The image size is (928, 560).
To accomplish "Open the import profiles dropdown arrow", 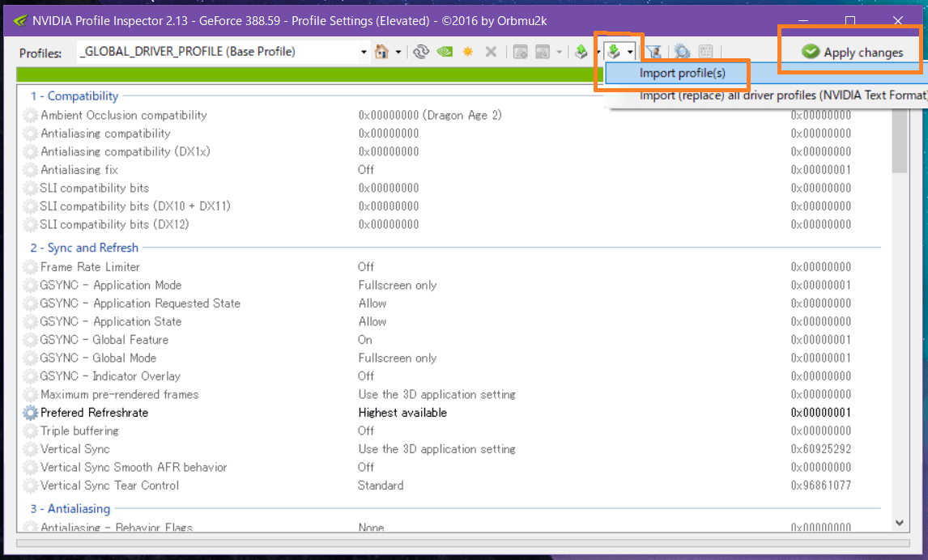I will pos(630,52).
